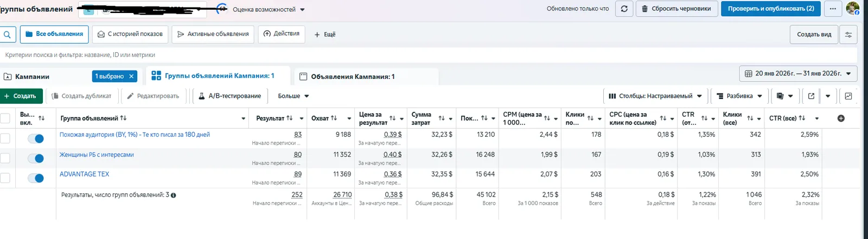Sort by Цена за результат arrows
The image size is (868, 239).
(x=392, y=118)
